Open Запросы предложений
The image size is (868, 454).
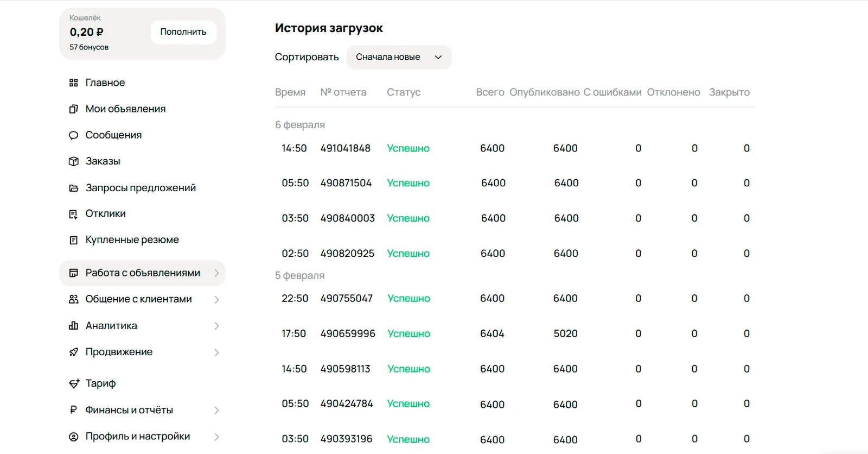coord(141,188)
